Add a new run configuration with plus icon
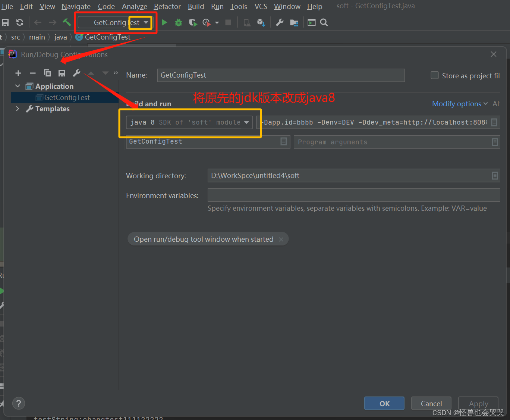Viewport: 510px width, 420px height. (18, 73)
